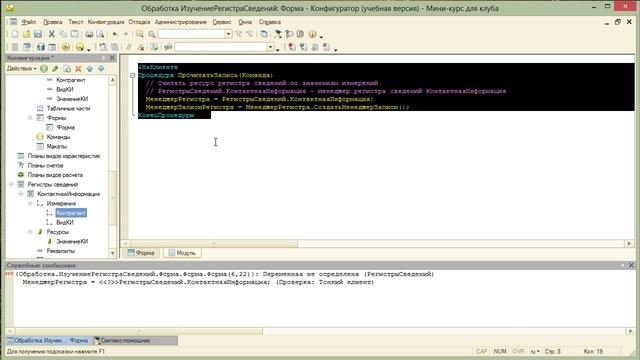Click green Add icon in Configuration panel
This screenshot has width=640, height=360.
tap(44, 69)
